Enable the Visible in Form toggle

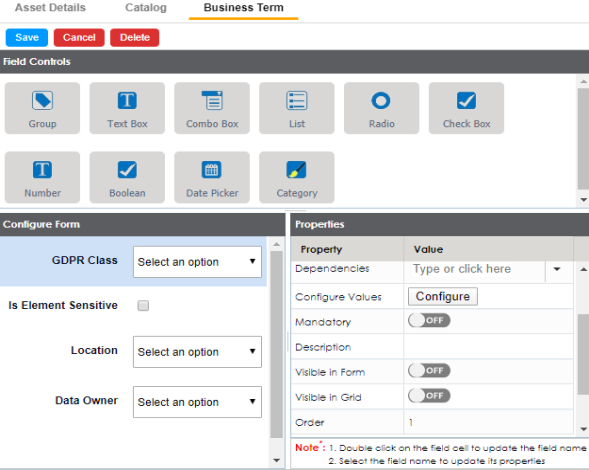click(x=429, y=370)
